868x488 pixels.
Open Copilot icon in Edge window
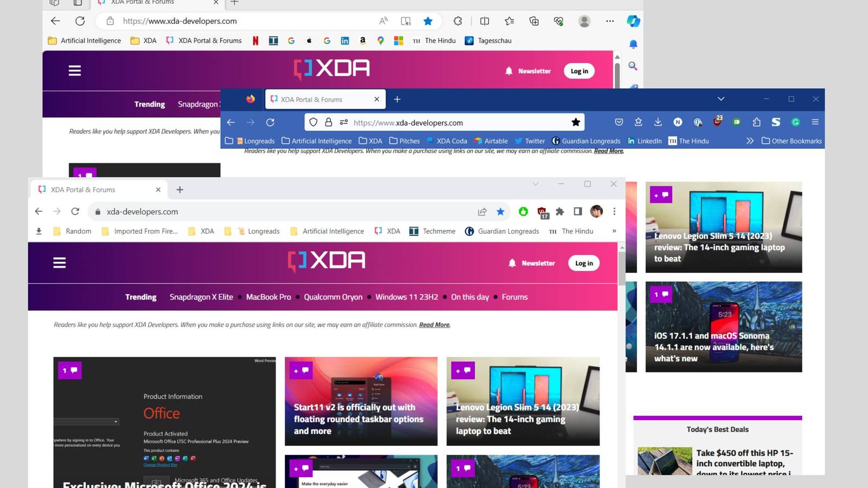point(633,21)
